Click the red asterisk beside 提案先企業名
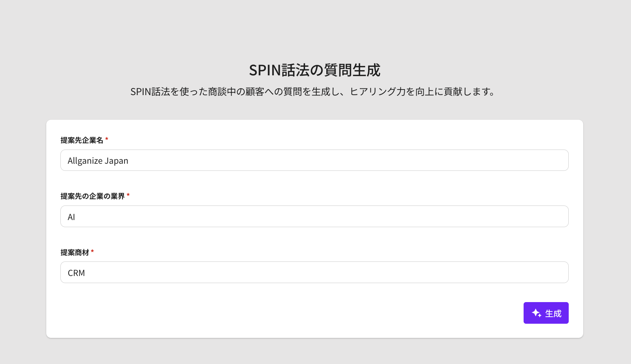 pyautogui.click(x=107, y=139)
